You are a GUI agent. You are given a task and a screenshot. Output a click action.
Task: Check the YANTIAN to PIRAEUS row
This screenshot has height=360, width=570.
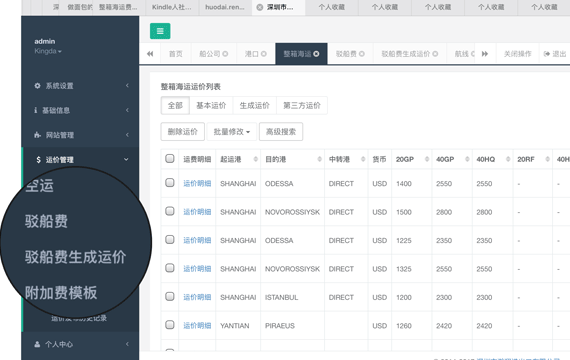pos(170,325)
